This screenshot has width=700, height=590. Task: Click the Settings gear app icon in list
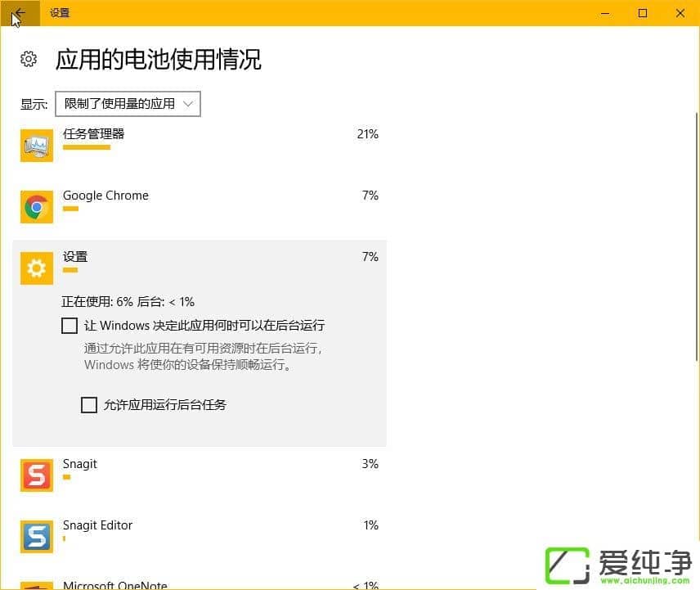tap(36, 268)
